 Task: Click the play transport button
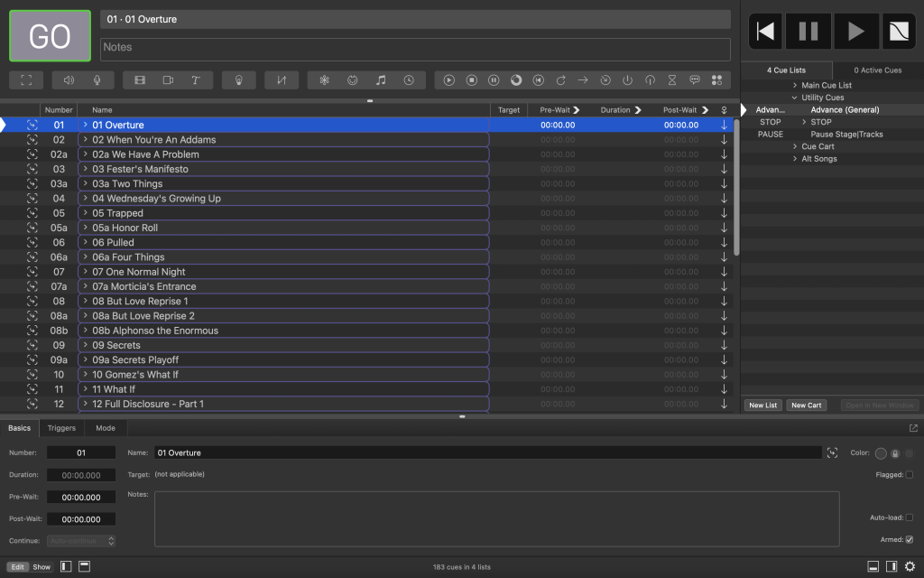pos(855,32)
